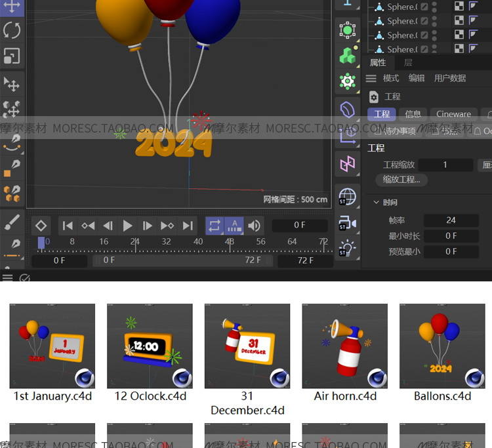Open the Ballons.c4d thumbnail
Screen dimensions: 492x448
(x=442, y=346)
